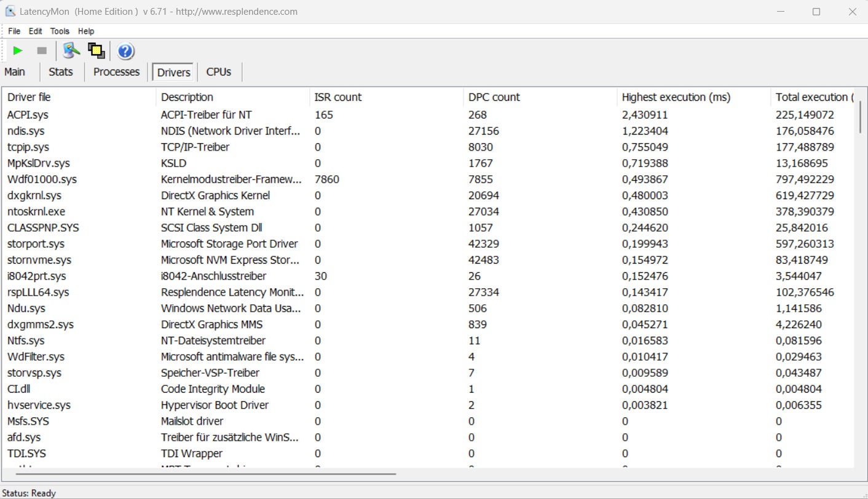Sort by the Driver file column header
The width and height of the screenshot is (868, 499).
click(79, 97)
